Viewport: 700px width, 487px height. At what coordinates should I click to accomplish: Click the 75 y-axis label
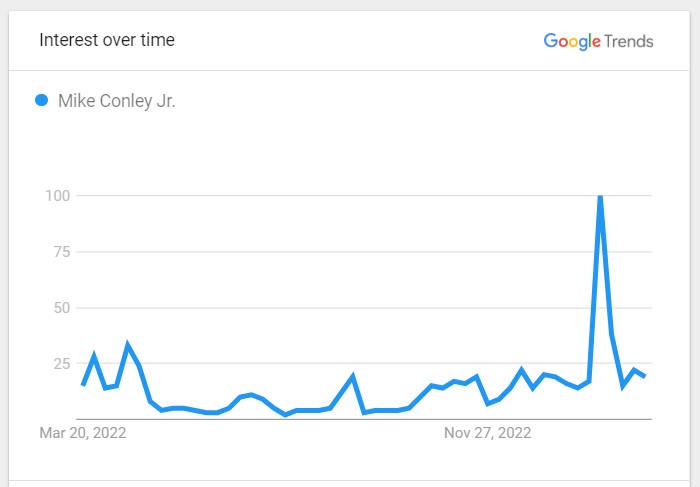62,252
